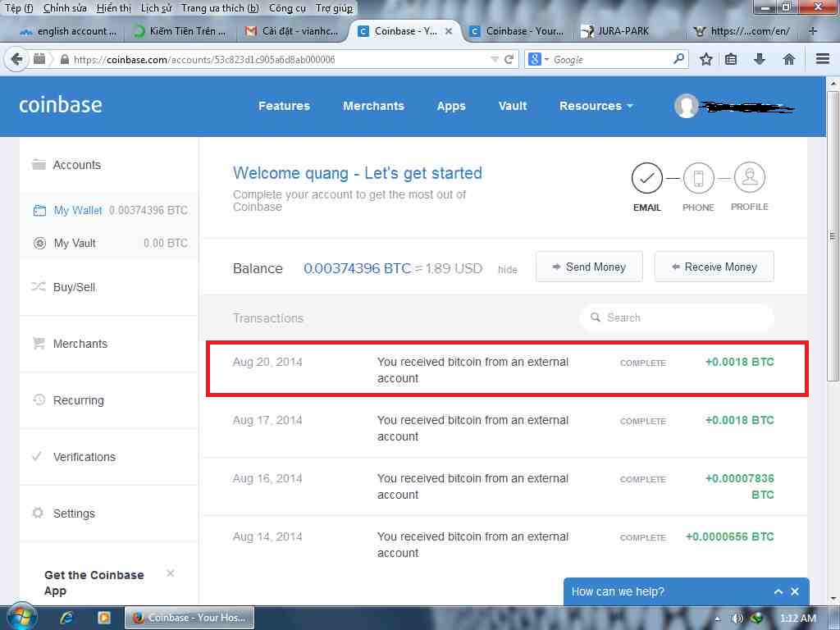Click the My Vault icon
The image size is (840, 630).
39,243
